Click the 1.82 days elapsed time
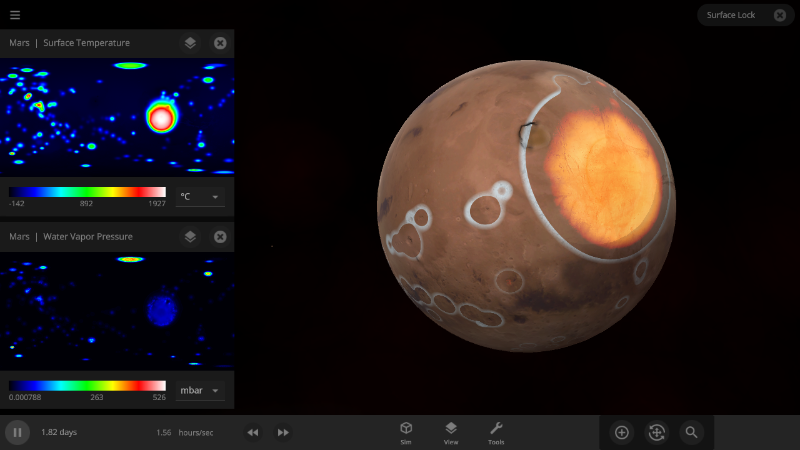This screenshot has height=450, width=800. pyautogui.click(x=59, y=432)
